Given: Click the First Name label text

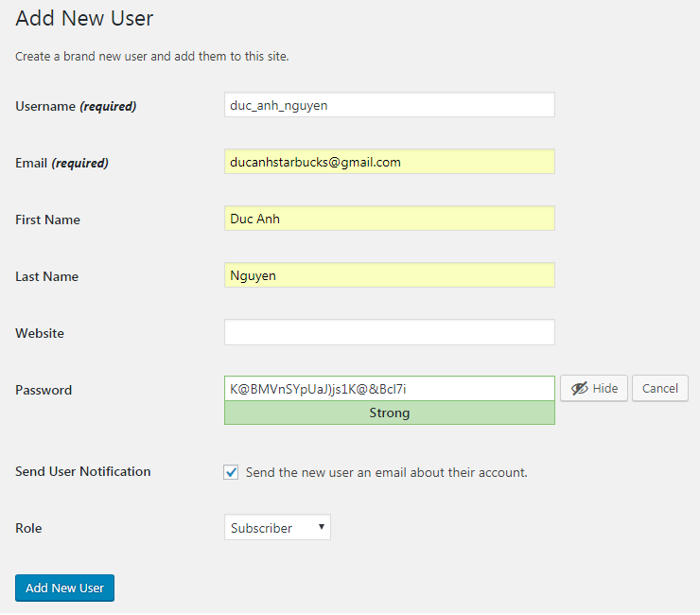Looking at the screenshot, I should [x=47, y=220].
